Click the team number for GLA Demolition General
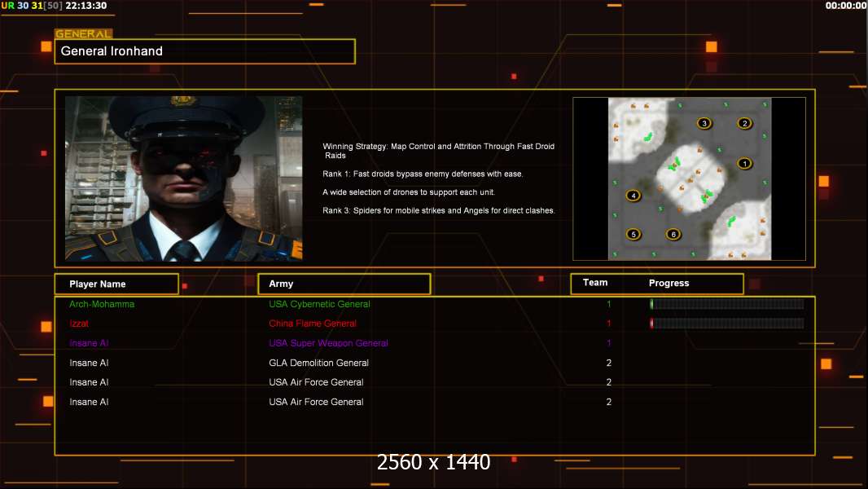Viewport: 868px width, 489px height. pos(609,363)
